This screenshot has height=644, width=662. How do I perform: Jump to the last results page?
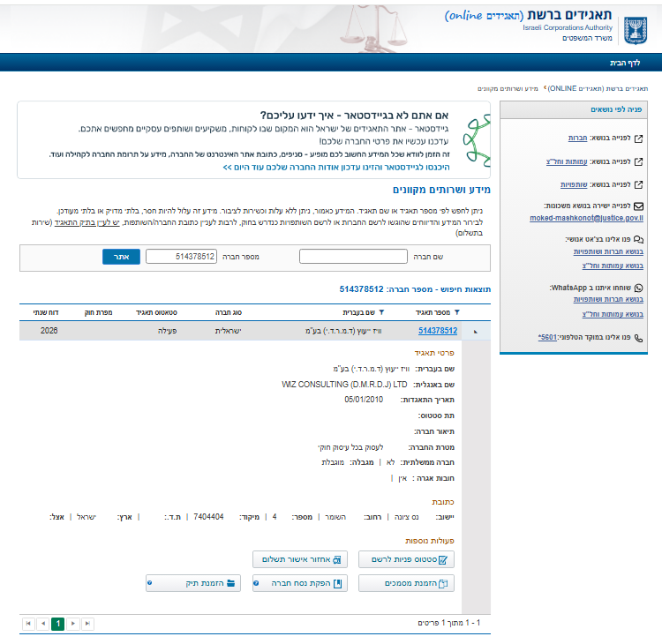coord(88,623)
